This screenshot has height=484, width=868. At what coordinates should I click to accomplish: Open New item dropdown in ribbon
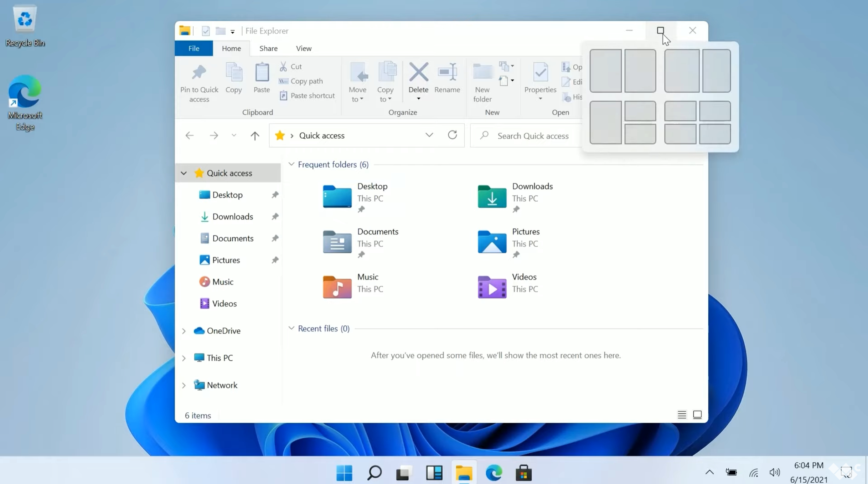coord(506,66)
